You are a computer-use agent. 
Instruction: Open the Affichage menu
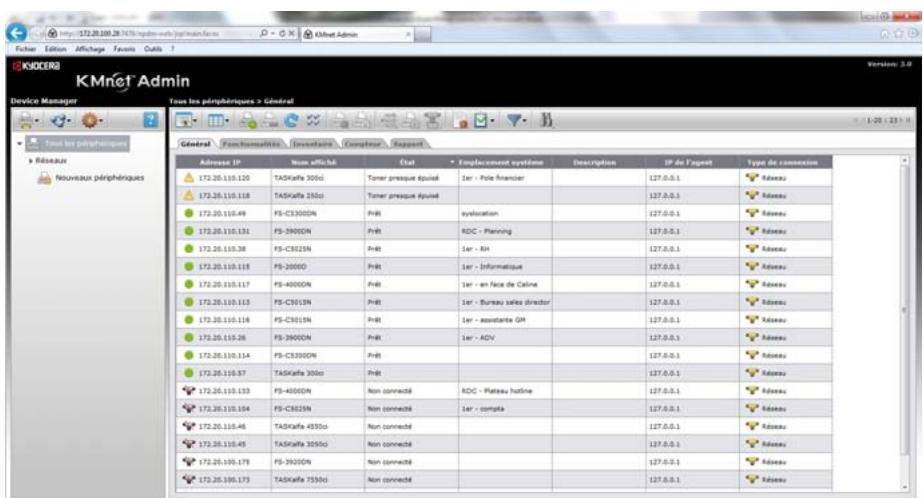point(90,49)
